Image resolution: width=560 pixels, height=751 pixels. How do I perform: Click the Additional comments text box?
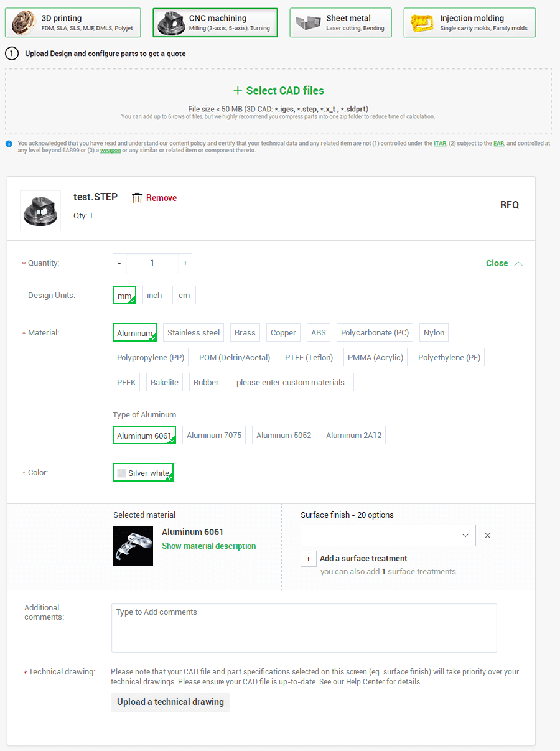click(304, 628)
